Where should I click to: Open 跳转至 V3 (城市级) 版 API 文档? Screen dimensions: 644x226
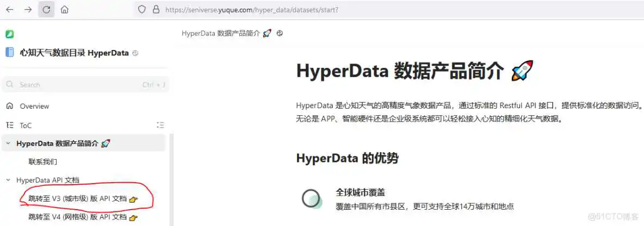77,199
